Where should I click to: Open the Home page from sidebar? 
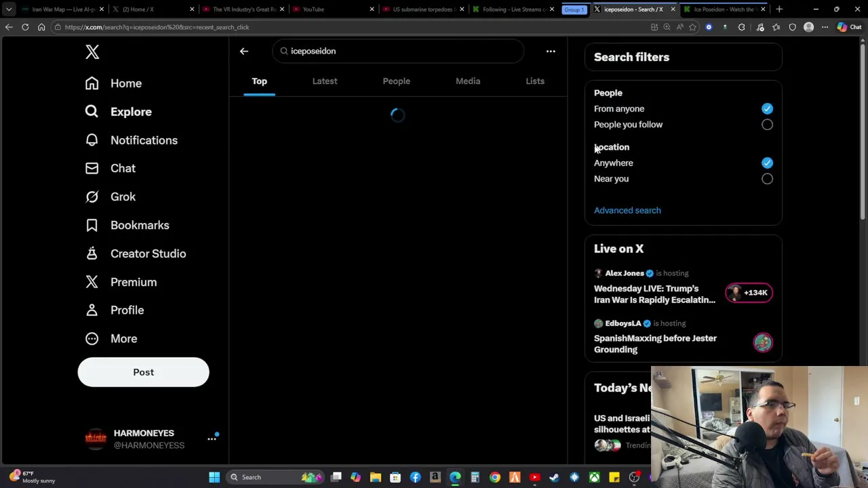[125, 83]
